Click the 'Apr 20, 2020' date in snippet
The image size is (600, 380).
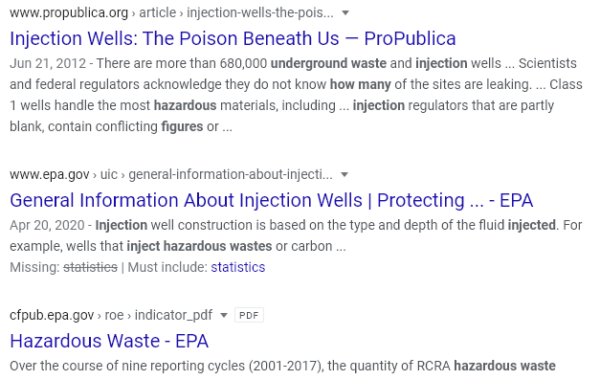pos(47,225)
